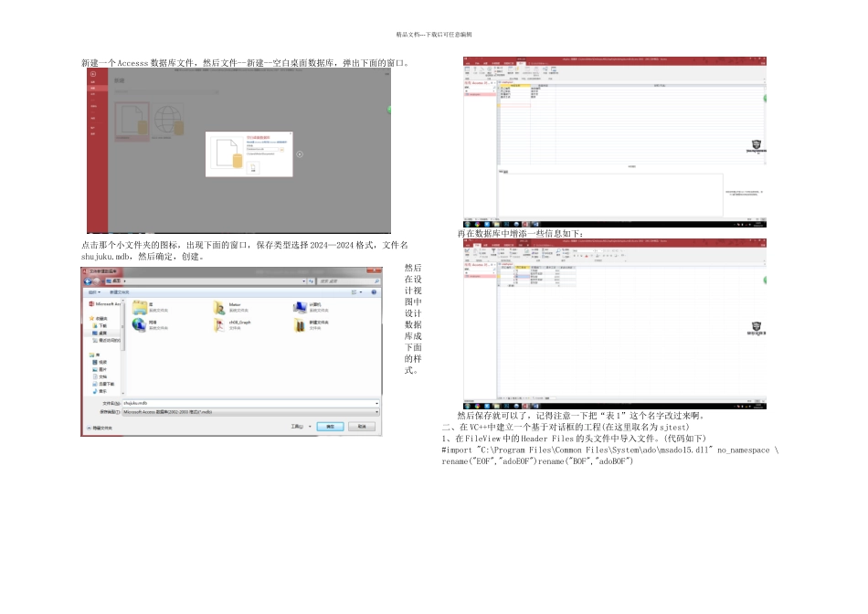Select the custom web app template thumbnail

(x=168, y=122)
